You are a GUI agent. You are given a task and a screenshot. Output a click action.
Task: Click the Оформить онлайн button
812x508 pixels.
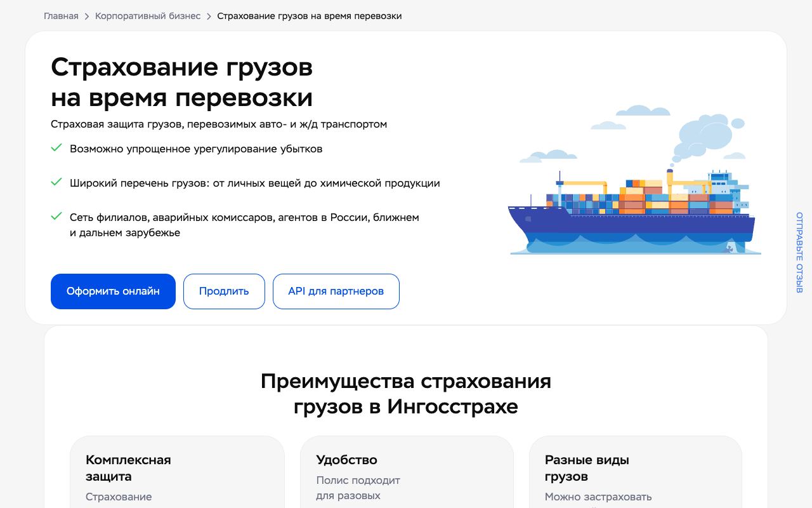[113, 291]
